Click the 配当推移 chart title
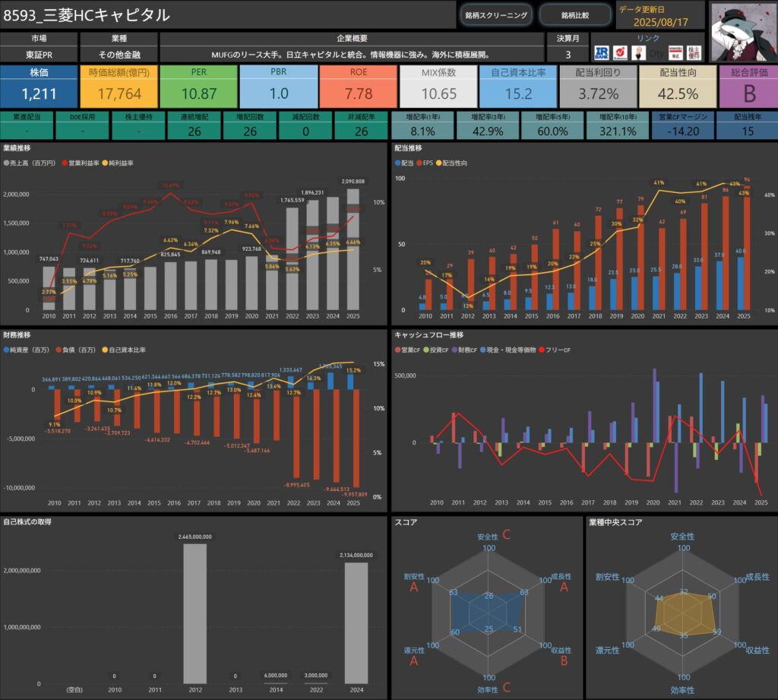This screenshot has width=778, height=700. coord(408,148)
